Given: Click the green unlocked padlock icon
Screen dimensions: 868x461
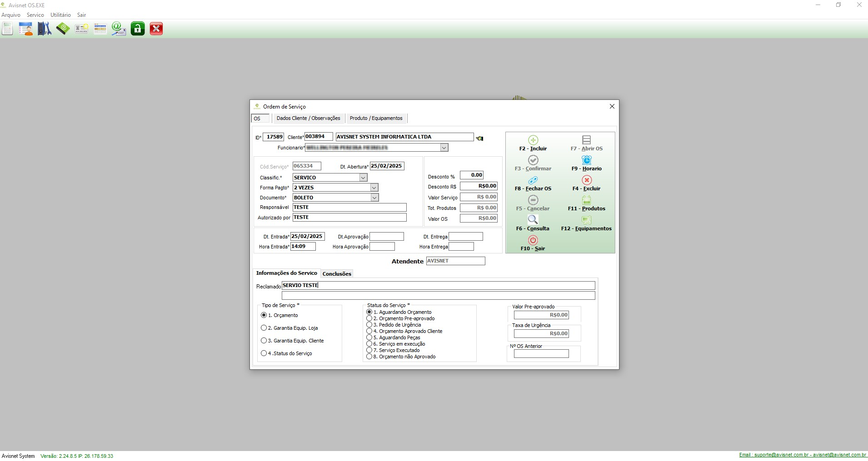Looking at the screenshot, I should (138, 29).
